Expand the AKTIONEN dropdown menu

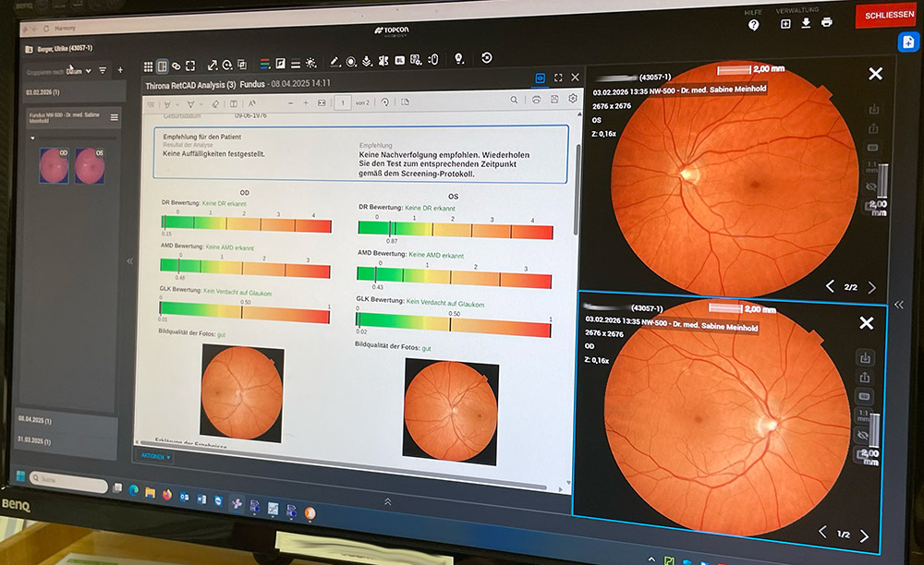coord(157,456)
